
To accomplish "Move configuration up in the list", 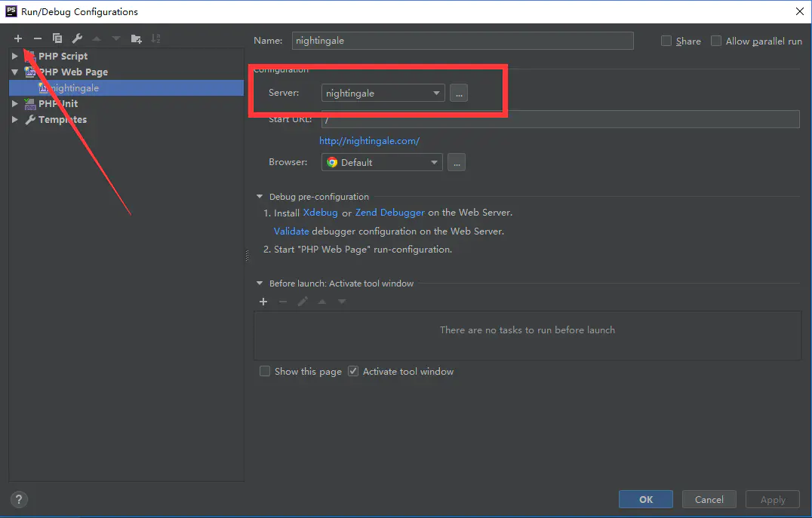I will [x=97, y=38].
